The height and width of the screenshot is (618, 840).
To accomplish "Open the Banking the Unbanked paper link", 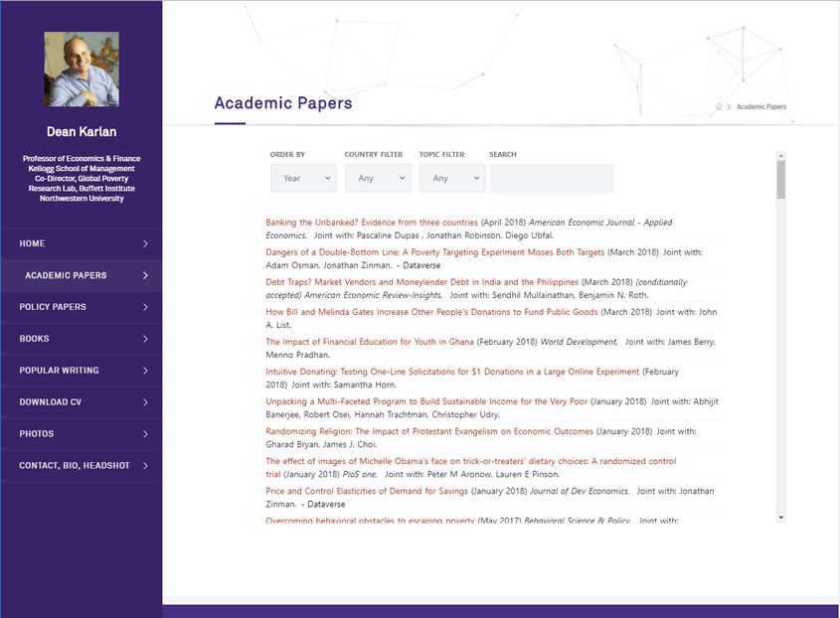I will click(x=371, y=223).
